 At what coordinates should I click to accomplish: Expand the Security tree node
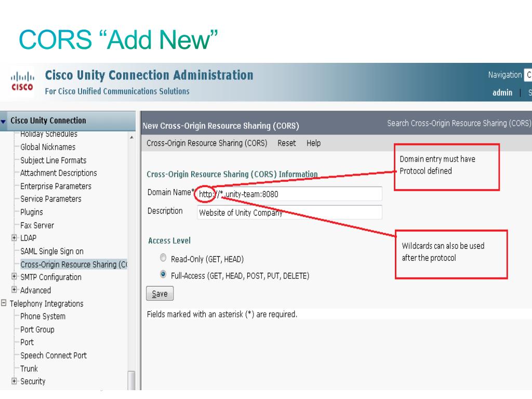coord(14,381)
